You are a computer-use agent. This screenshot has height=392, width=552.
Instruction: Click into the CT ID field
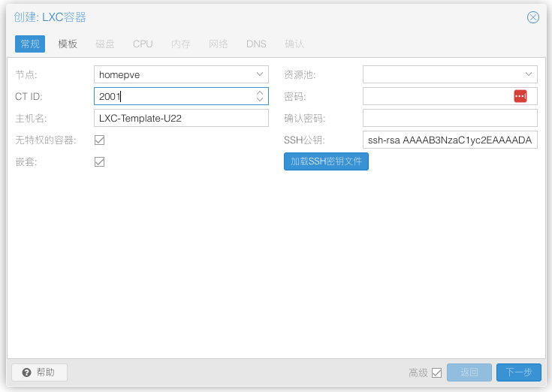(173, 96)
